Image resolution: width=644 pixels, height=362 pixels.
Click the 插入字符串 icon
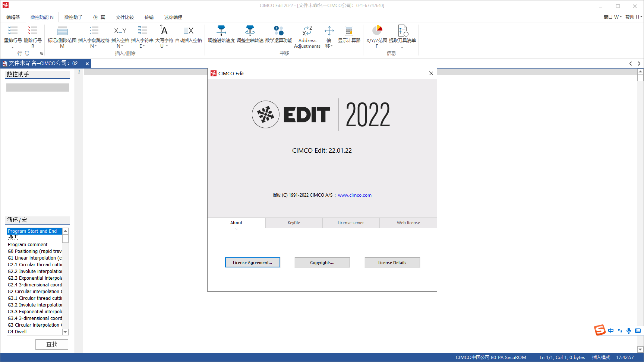pyautogui.click(x=142, y=31)
